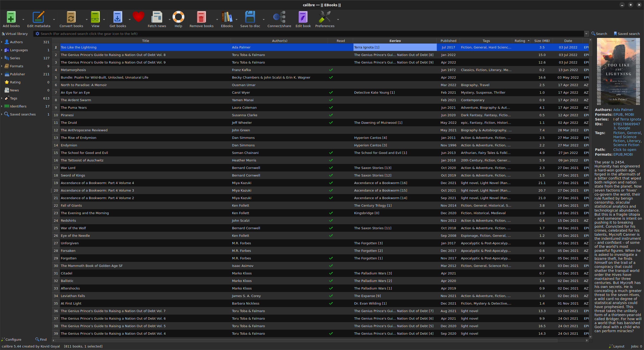The height and width of the screenshot is (350, 644).
Task: Click the Formats category in tag browser
Action: [17, 66]
